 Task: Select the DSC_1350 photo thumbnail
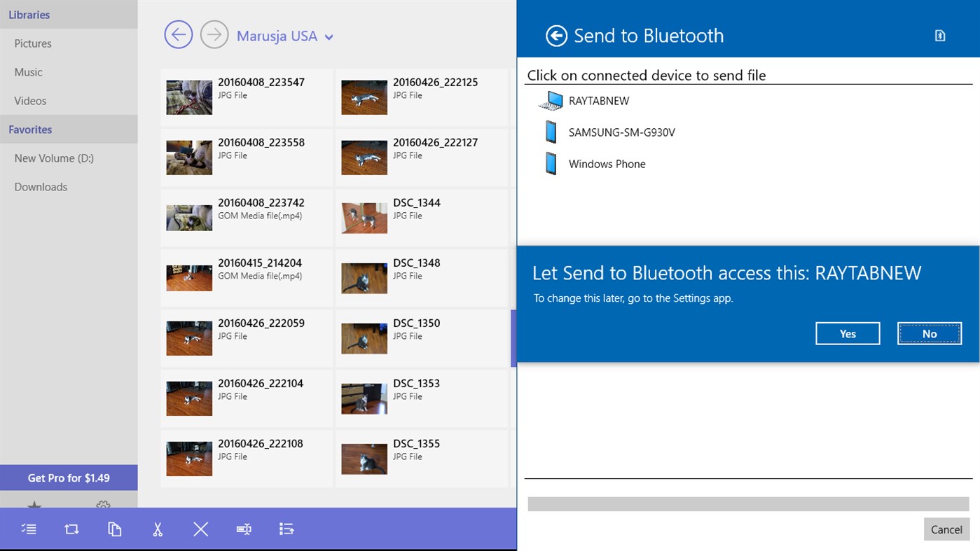[364, 337]
